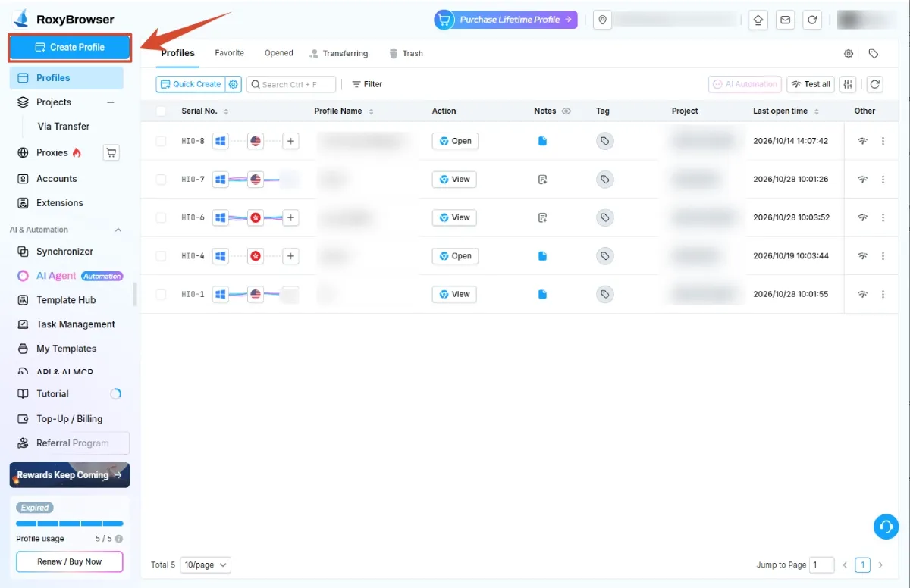Click Open button for HIO-8
This screenshot has width=910, height=588.
[x=455, y=141]
